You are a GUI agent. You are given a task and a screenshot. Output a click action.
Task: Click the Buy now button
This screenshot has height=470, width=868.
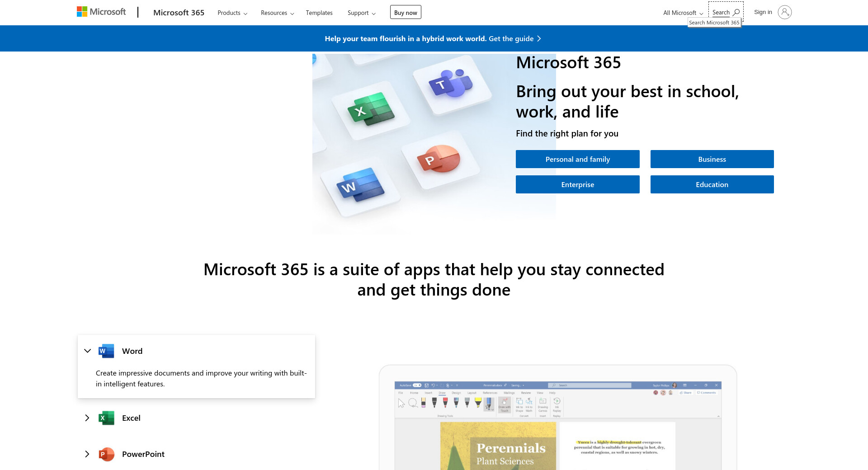[x=406, y=12]
